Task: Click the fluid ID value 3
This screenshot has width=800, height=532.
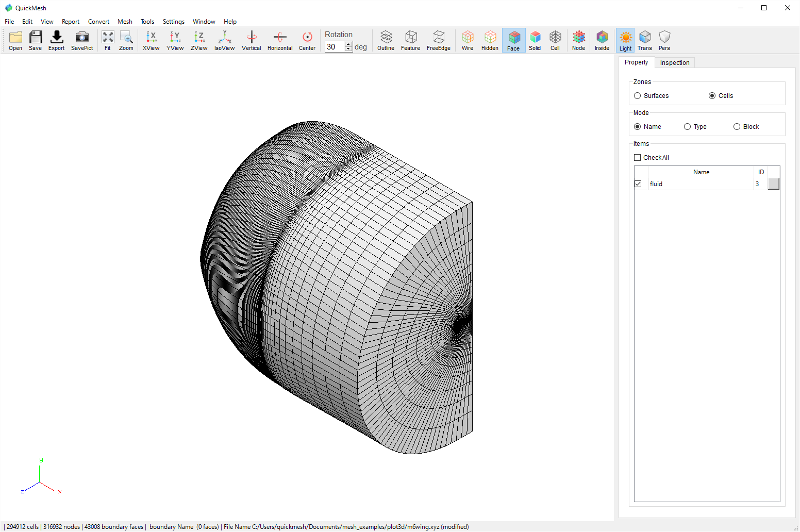Action: pos(757,184)
